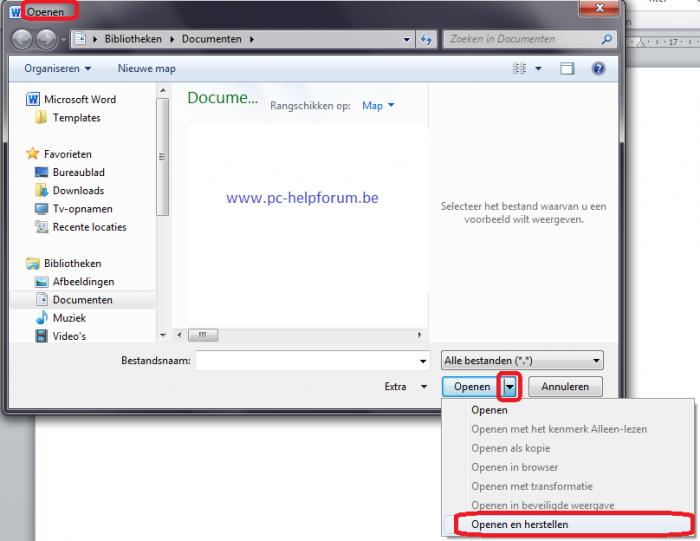Click the sidebar vertical scrollbar thumb
Viewport: 700px width, 541px height.
(x=163, y=157)
